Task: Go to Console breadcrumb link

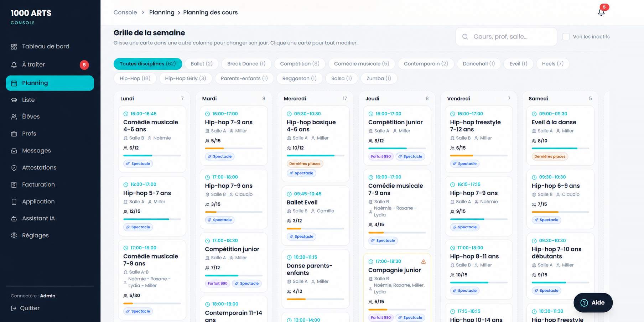Action: coord(125,12)
